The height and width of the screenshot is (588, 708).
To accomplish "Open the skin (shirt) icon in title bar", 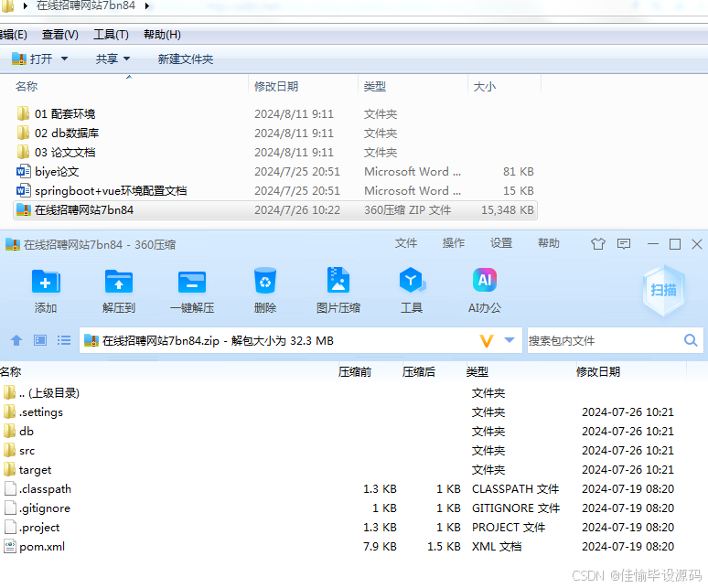I will [598, 244].
